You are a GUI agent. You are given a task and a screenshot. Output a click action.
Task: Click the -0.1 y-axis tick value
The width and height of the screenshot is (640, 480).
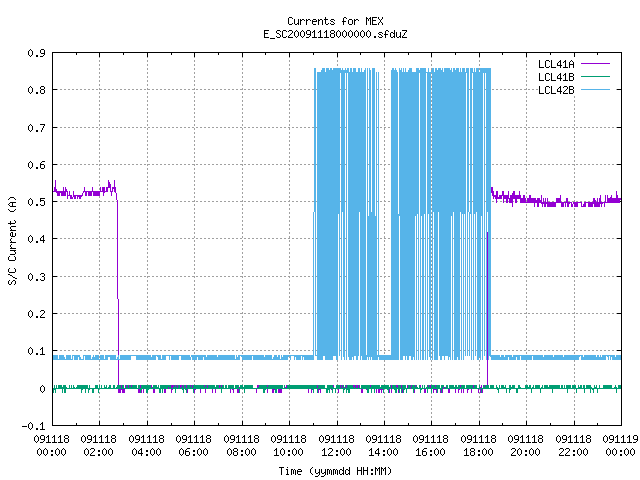(34, 426)
